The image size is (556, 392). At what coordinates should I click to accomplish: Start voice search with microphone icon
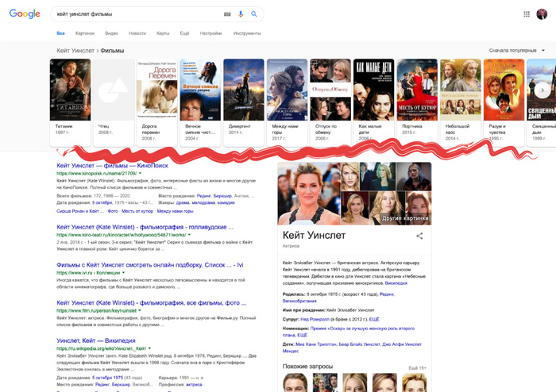click(x=241, y=14)
